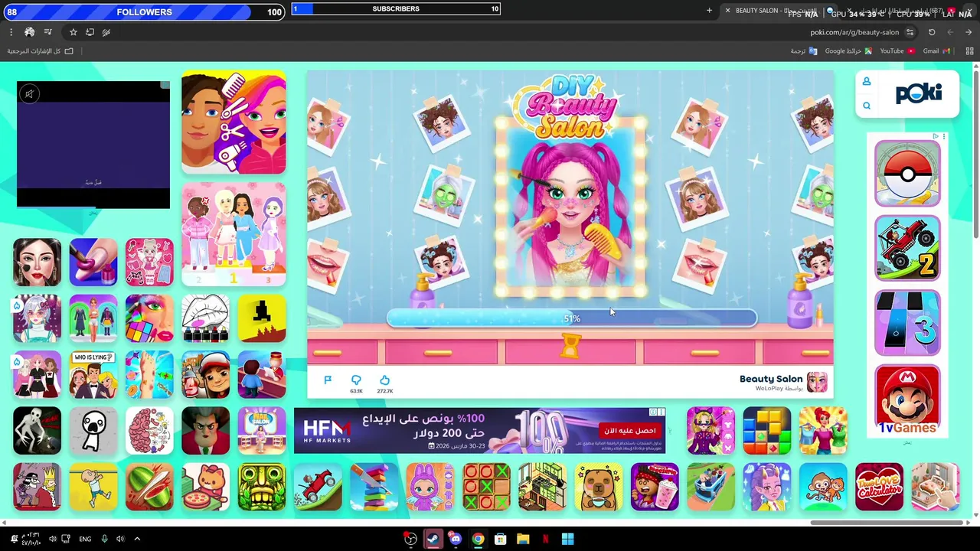Screen dimensions: 980x551
Task: Open the Subway Surfers game icon
Action: point(205,375)
